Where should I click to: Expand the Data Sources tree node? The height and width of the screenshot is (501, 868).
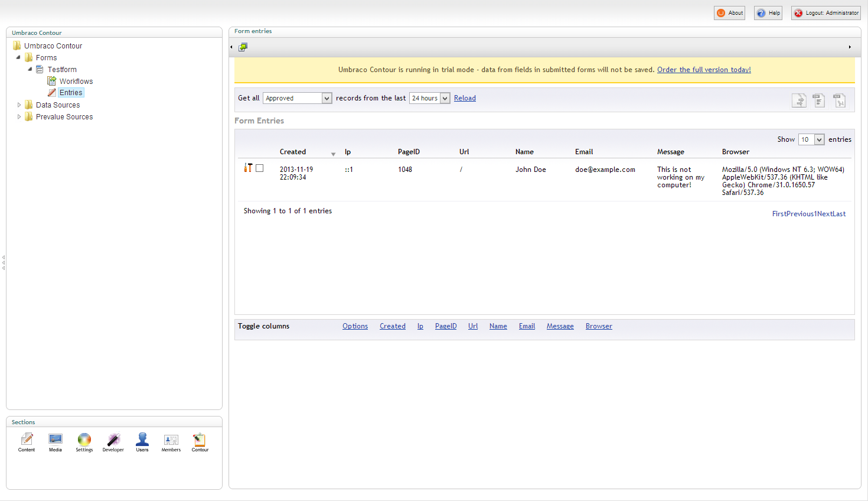(19, 105)
